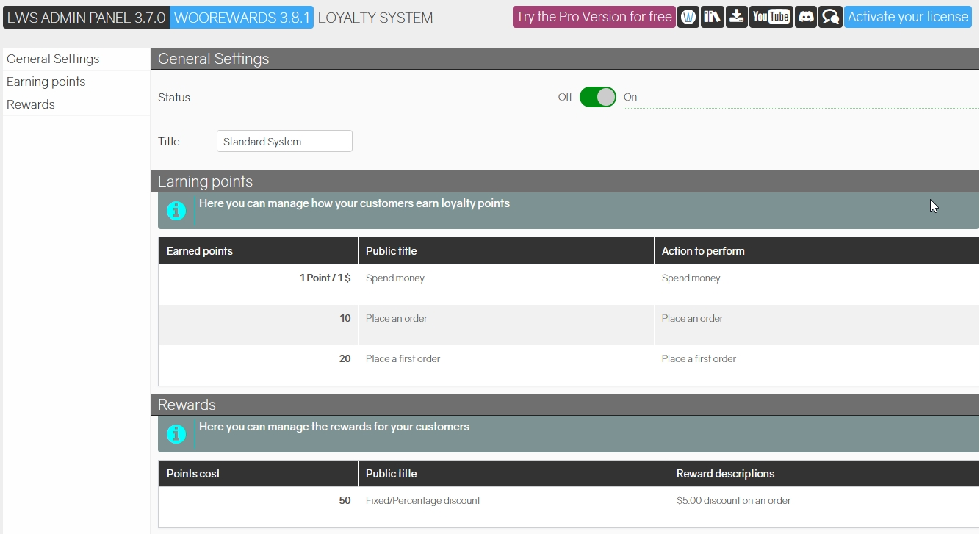Click Try the Pro Version for free
The width and height of the screenshot is (980, 534).
coord(594,17)
